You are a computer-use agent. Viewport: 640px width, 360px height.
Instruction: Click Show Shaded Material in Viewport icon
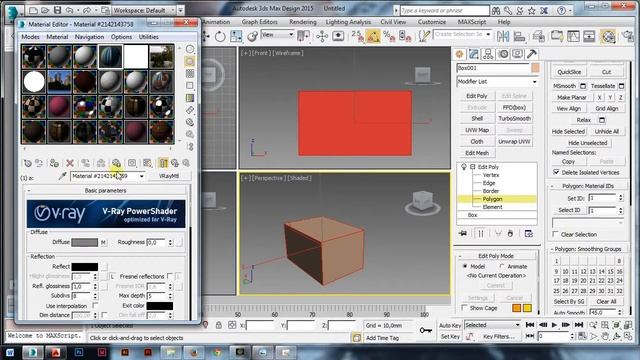coord(147,163)
